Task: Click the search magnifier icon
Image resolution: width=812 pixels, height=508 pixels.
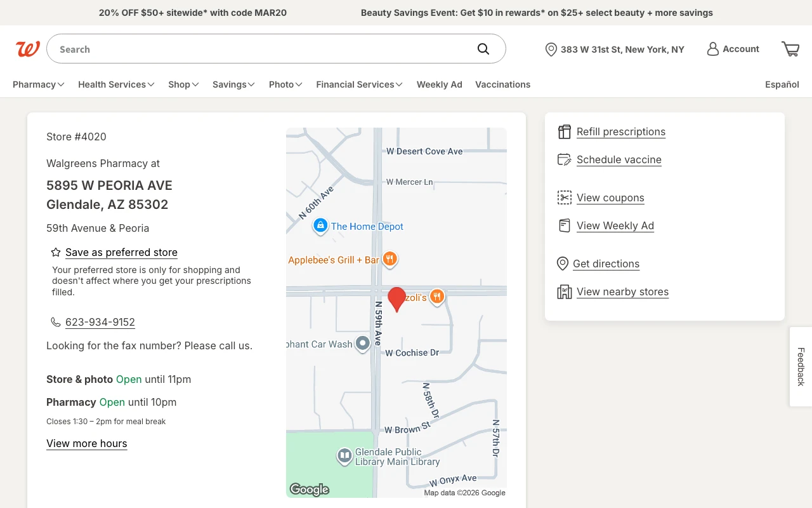Action: coord(483,49)
